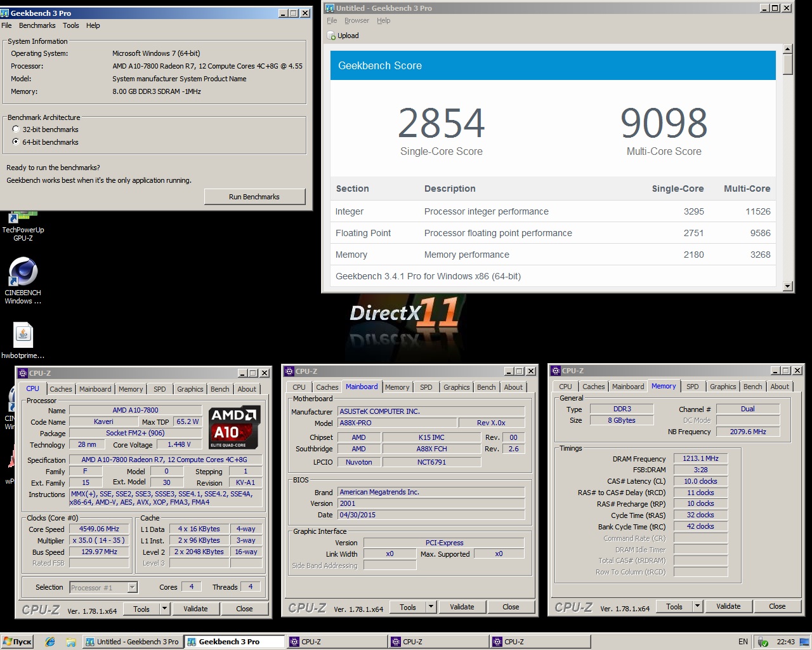The height and width of the screenshot is (650, 812).
Task: Switch to Graphics tab in CPU-Z CPU window
Action: [x=190, y=389]
